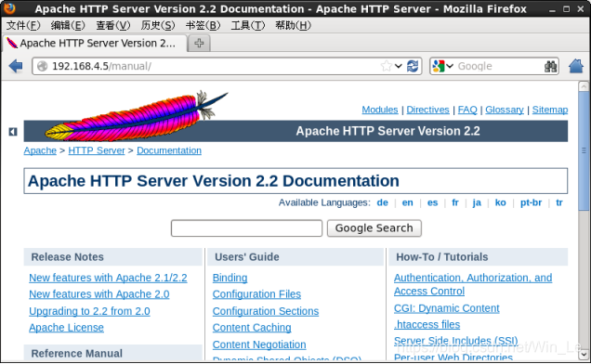This screenshot has width=591, height=364.
Task: Switch language to fr
Action: [455, 202]
